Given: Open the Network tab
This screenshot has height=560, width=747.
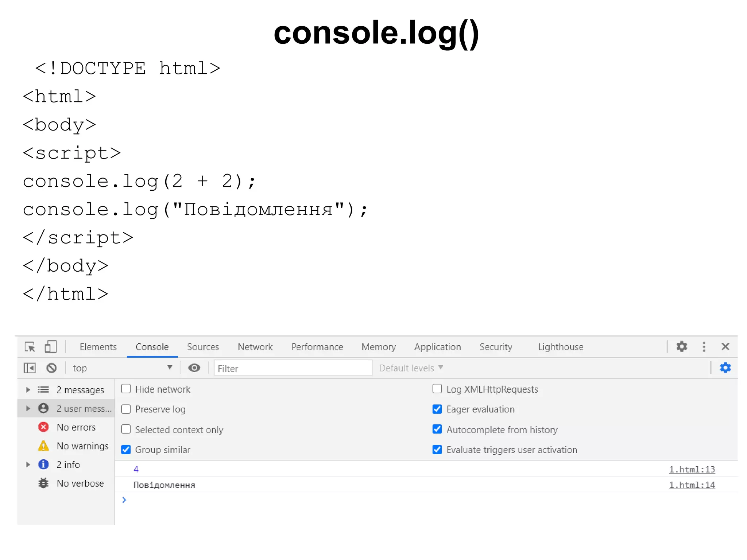Looking at the screenshot, I should tap(255, 347).
